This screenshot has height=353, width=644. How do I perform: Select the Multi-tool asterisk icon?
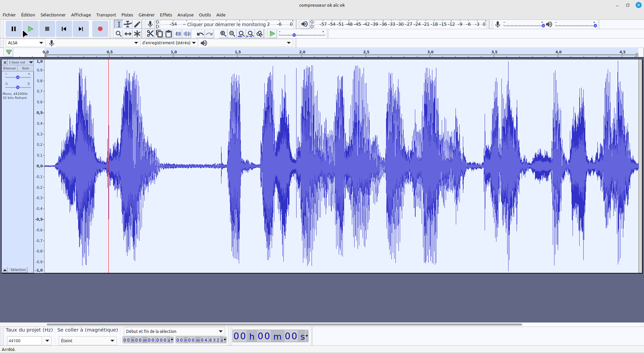[137, 34]
